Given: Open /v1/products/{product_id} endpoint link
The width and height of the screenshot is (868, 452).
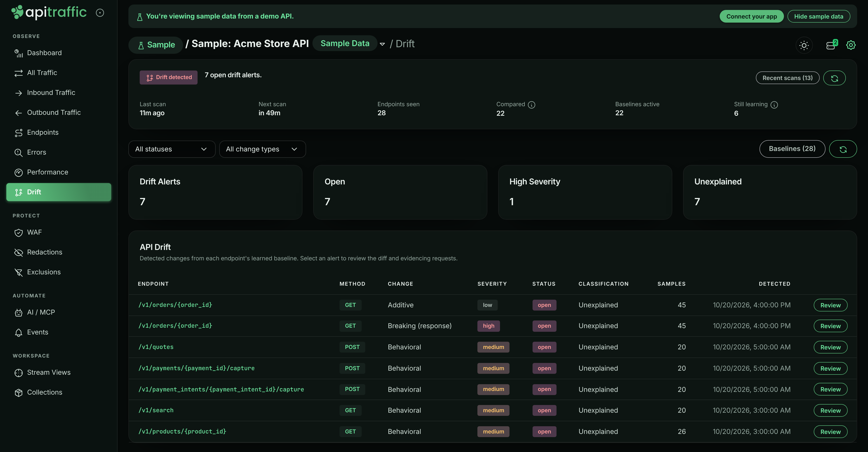Looking at the screenshot, I should tap(182, 431).
